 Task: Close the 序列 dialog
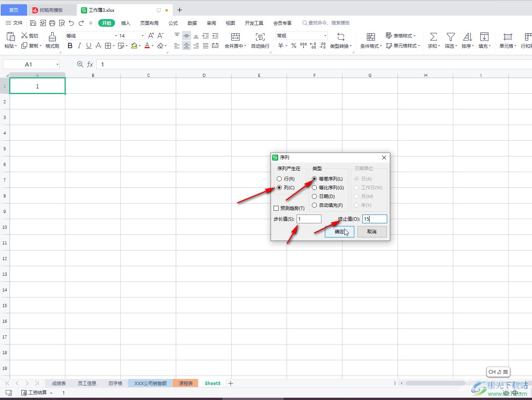pyautogui.click(x=384, y=157)
